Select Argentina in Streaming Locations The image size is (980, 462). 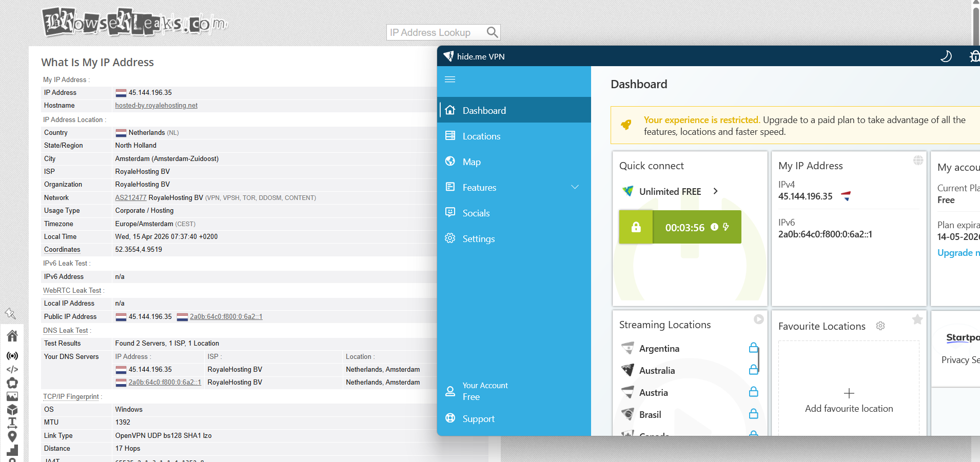(659, 348)
